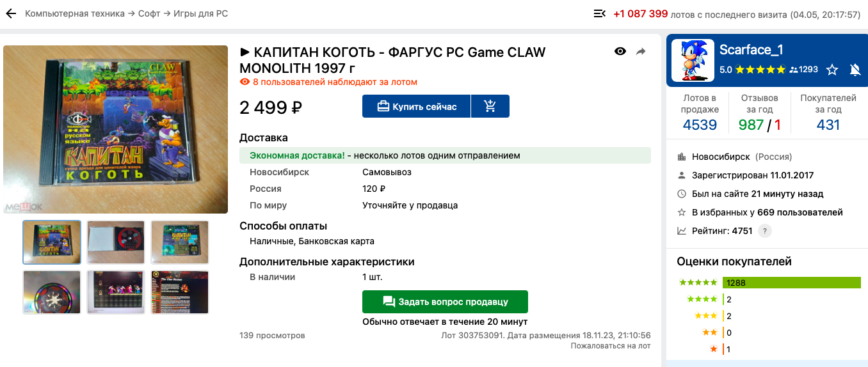Toggle the eye icon to watch this lot
This screenshot has width=868, height=367.
click(620, 52)
